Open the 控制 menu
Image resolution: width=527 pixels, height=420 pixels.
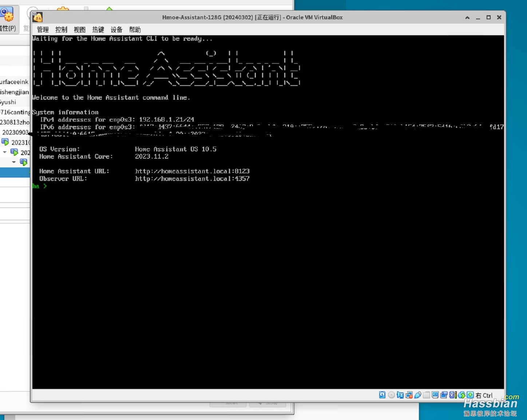click(x=61, y=29)
